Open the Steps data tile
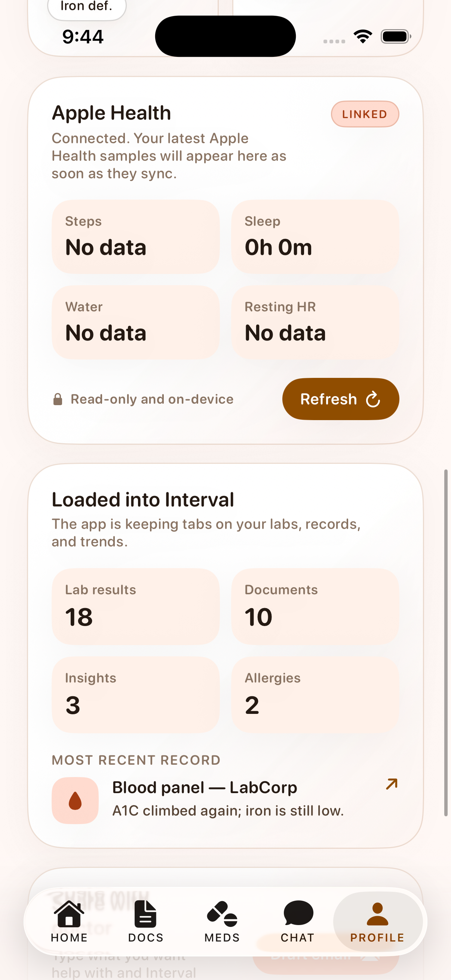This screenshot has height=980, width=451. [135, 237]
